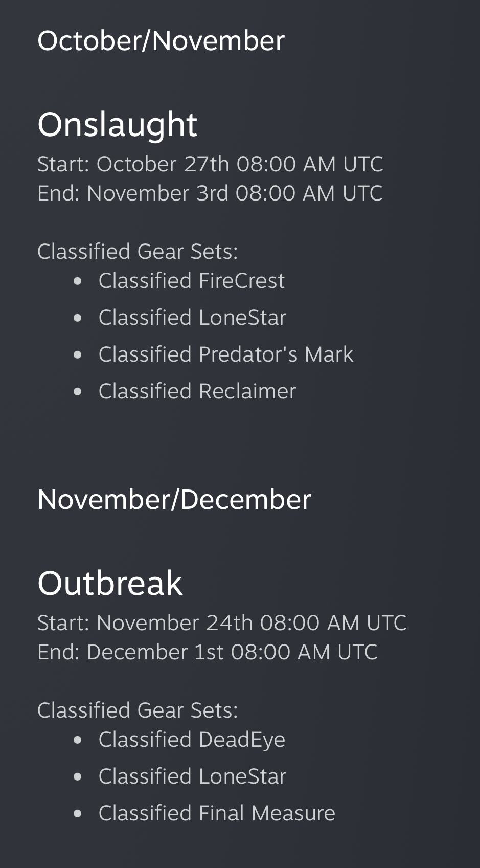This screenshot has height=868, width=480.
Task: Click the October 27th start time line
Action: pos(210,164)
